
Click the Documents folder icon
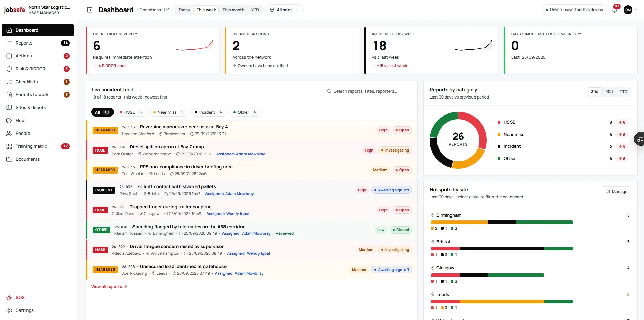9,159
